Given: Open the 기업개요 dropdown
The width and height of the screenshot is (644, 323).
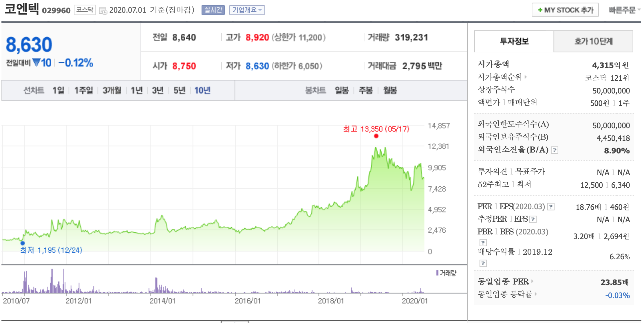Looking at the screenshot, I should (x=247, y=10).
